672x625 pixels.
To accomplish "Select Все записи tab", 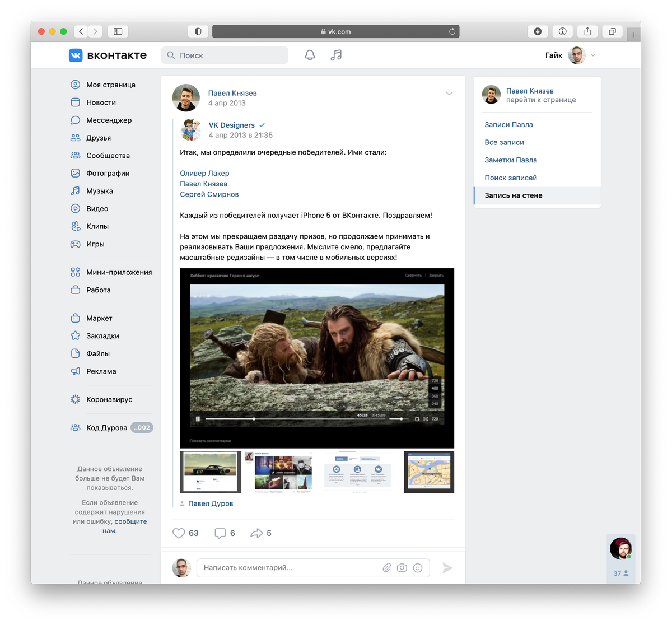I will (504, 142).
